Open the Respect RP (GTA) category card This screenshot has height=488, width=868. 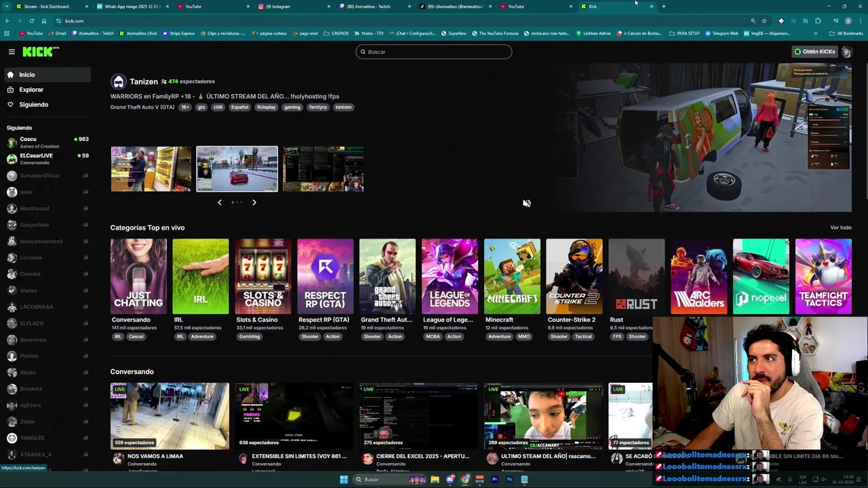[x=325, y=277]
